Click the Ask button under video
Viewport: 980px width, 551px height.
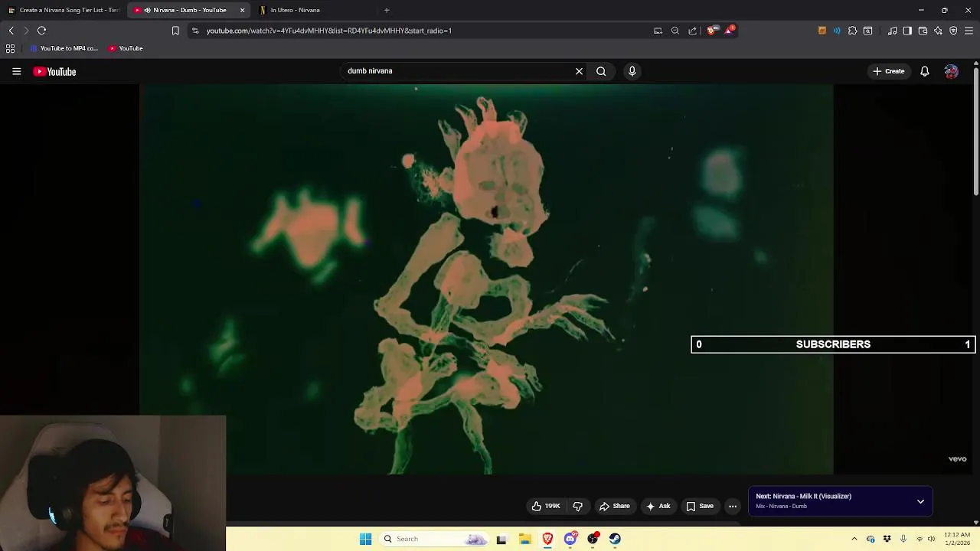(x=658, y=506)
